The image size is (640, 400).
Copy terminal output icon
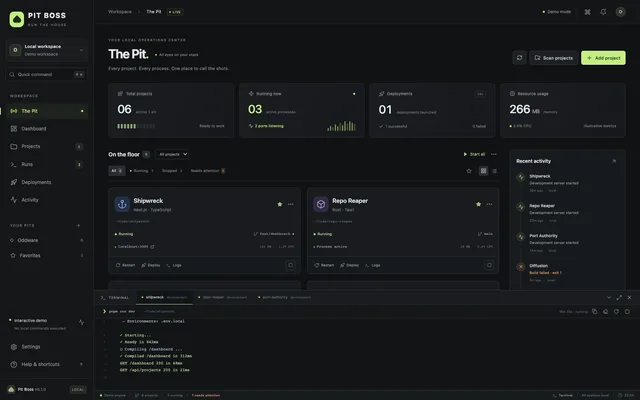click(x=595, y=311)
